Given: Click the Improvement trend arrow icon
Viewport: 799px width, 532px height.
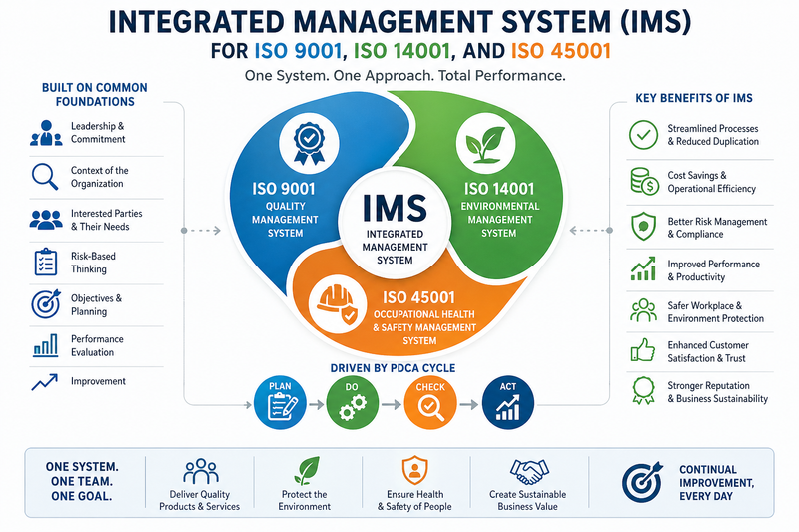Looking at the screenshot, I should point(44,382).
